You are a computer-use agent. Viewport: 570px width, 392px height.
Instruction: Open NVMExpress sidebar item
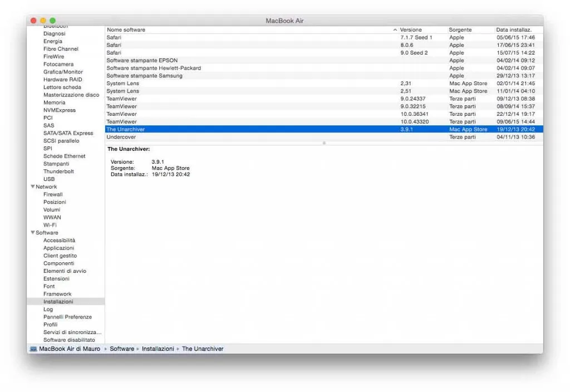[59, 110]
